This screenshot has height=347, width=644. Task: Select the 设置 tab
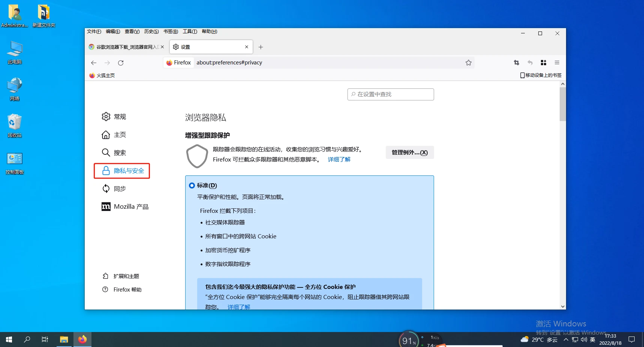211,47
